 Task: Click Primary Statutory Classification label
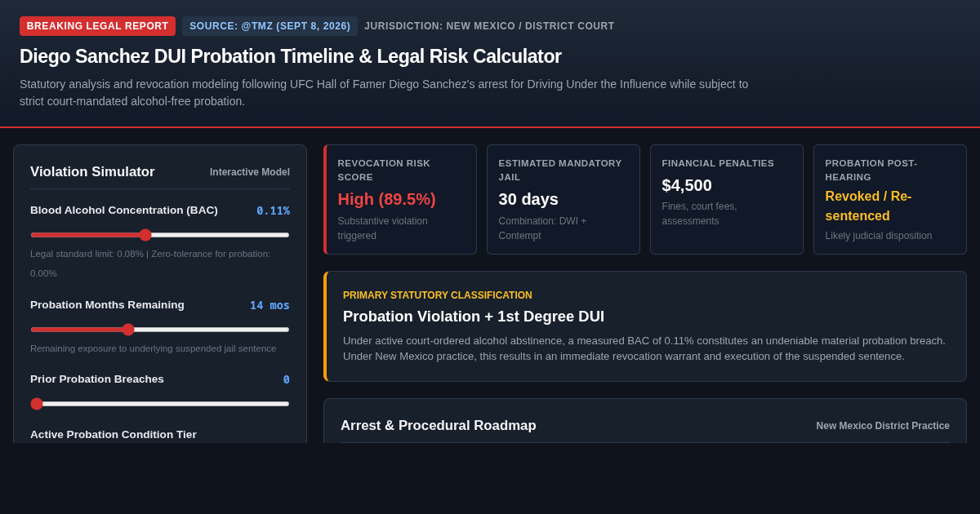pyautogui.click(x=438, y=295)
